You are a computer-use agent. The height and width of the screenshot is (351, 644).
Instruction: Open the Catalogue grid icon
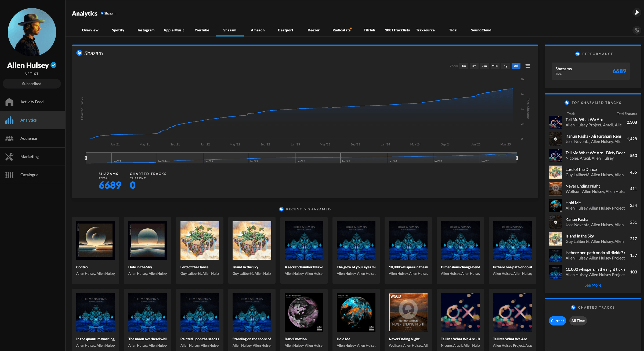[9, 175]
